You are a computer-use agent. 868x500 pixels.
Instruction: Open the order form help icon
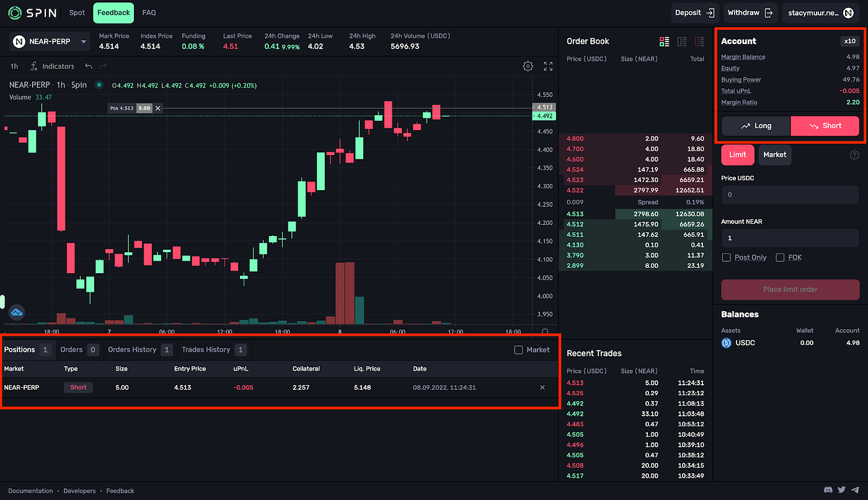coord(854,155)
